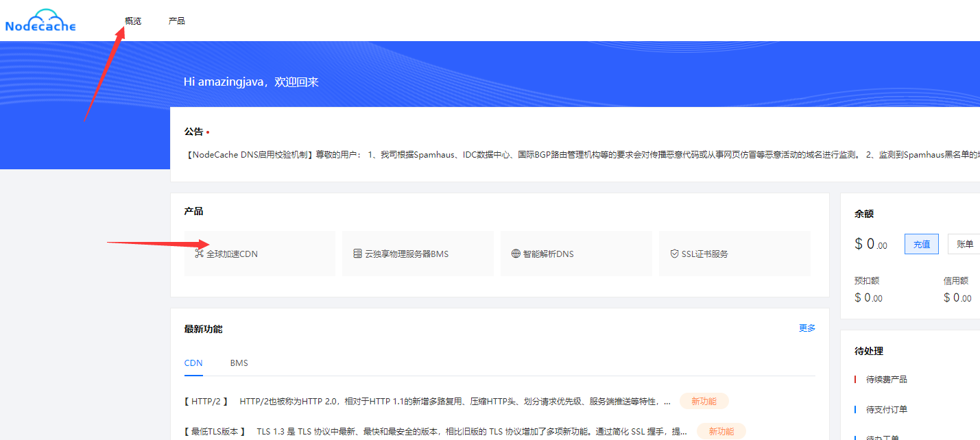Click the 待处理 section heading
980x440 pixels.
869,351
